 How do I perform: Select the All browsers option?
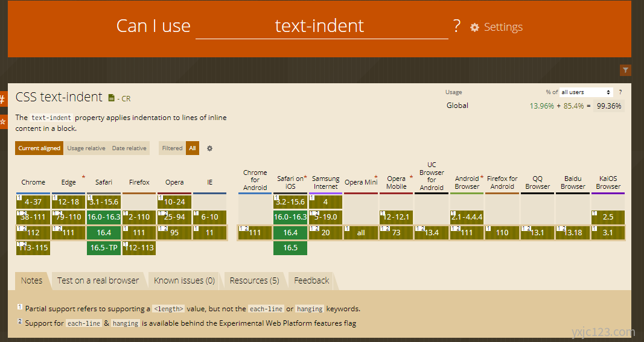pos(192,148)
